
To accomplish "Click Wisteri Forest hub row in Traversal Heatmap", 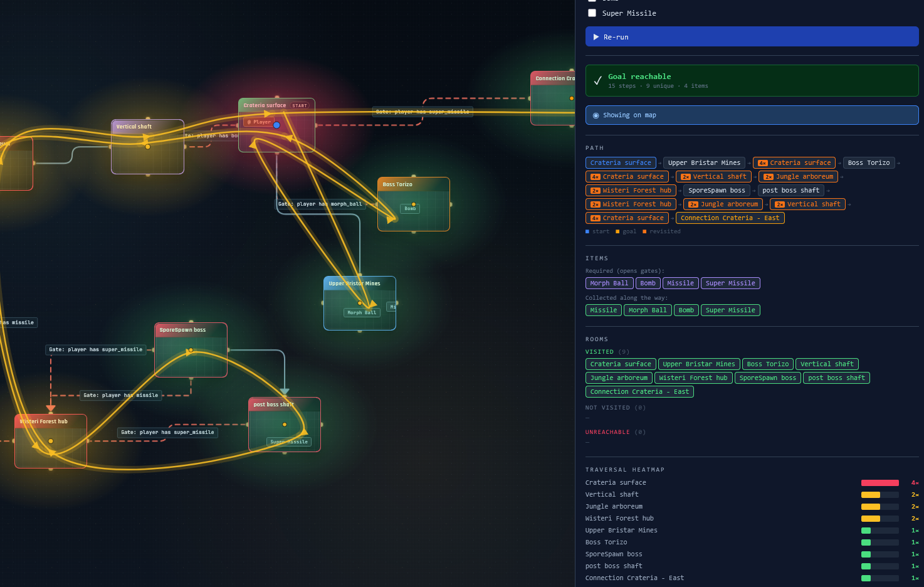I will [752, 519].
